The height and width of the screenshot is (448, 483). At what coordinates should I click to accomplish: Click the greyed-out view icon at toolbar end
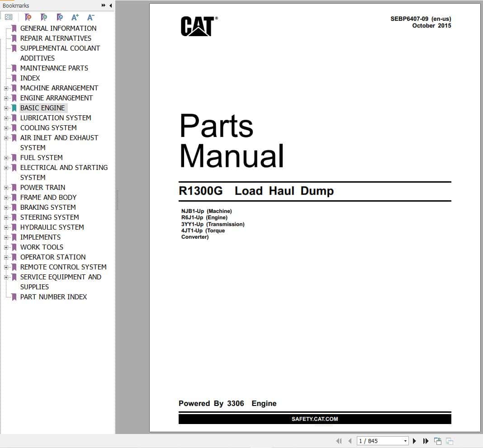point(450,441)
